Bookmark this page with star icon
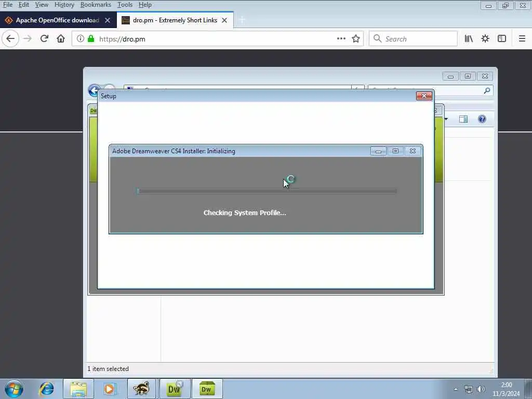Image resolution: width=532 pixels, height=399 pixels. tap(355, 38)
